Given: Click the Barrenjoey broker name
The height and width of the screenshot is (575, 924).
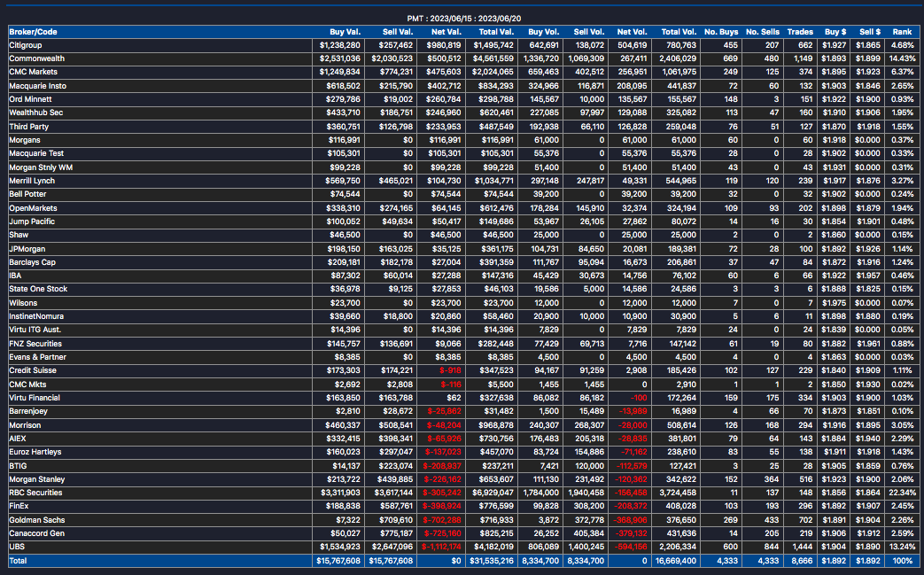Looking at the screenshot, I should click(28, 411).
